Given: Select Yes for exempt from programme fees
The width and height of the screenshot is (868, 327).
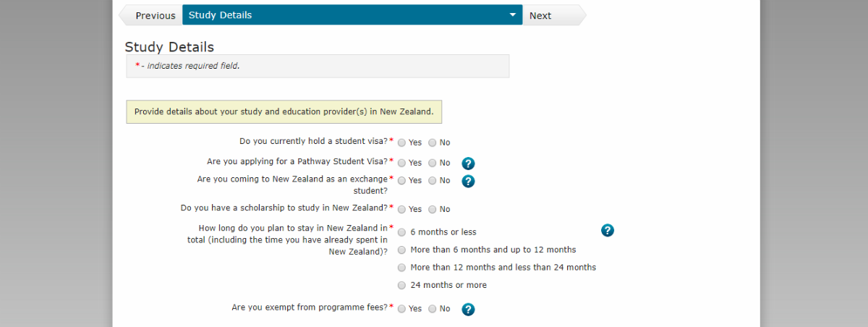Looking at the screenshot, I should coord(402,309).
